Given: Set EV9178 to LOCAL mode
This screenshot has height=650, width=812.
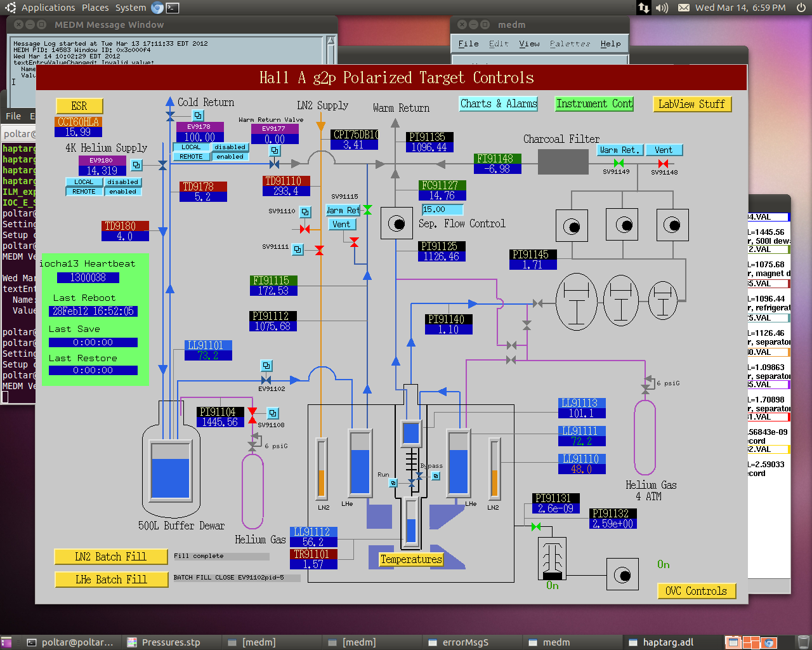Looking at the screenshot, I should (191, 147).
